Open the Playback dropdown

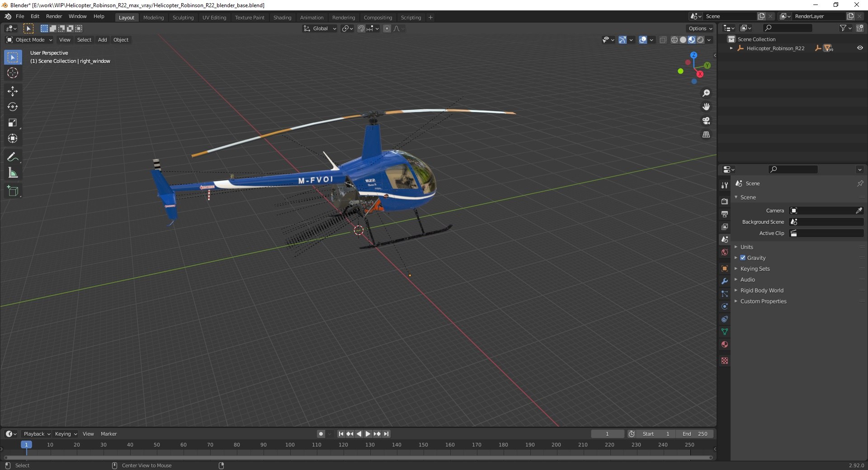tap(37, 434)
